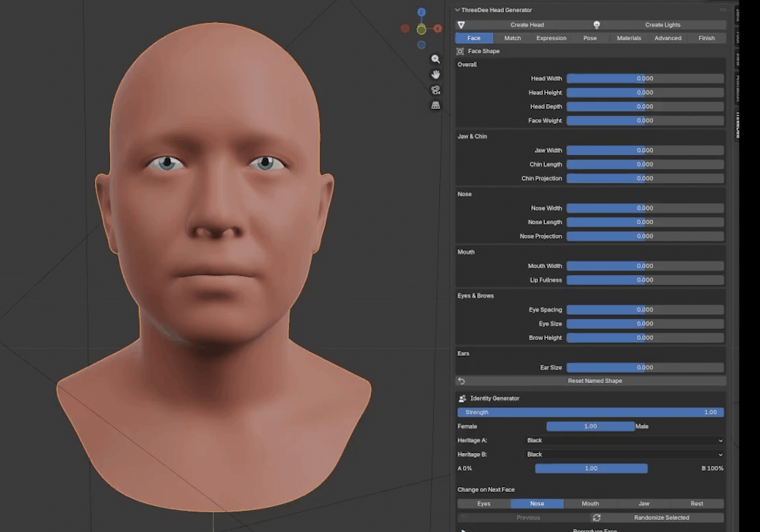Screen dimensions: 760x532
Task: Click the A/B heritage blend slider
Action: (x=591, y=468)
